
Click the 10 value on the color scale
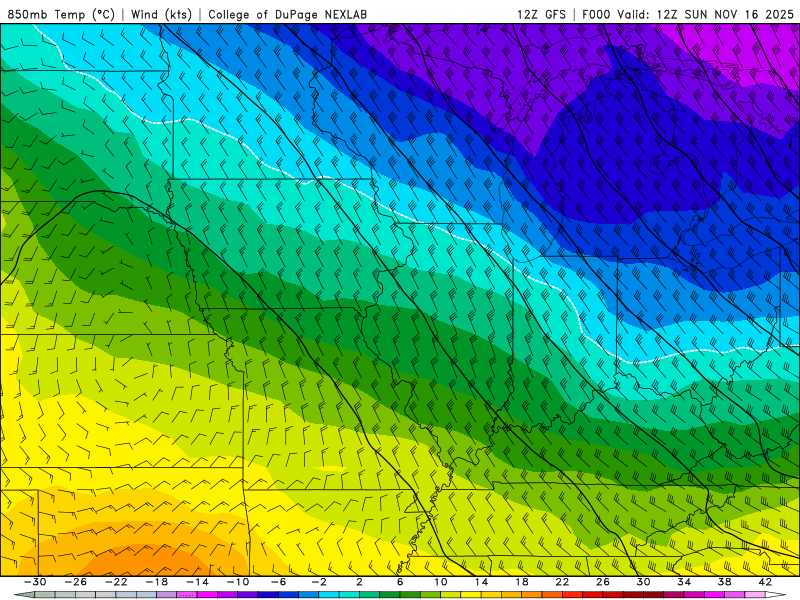pyautogui.click(x=441, y=582)
